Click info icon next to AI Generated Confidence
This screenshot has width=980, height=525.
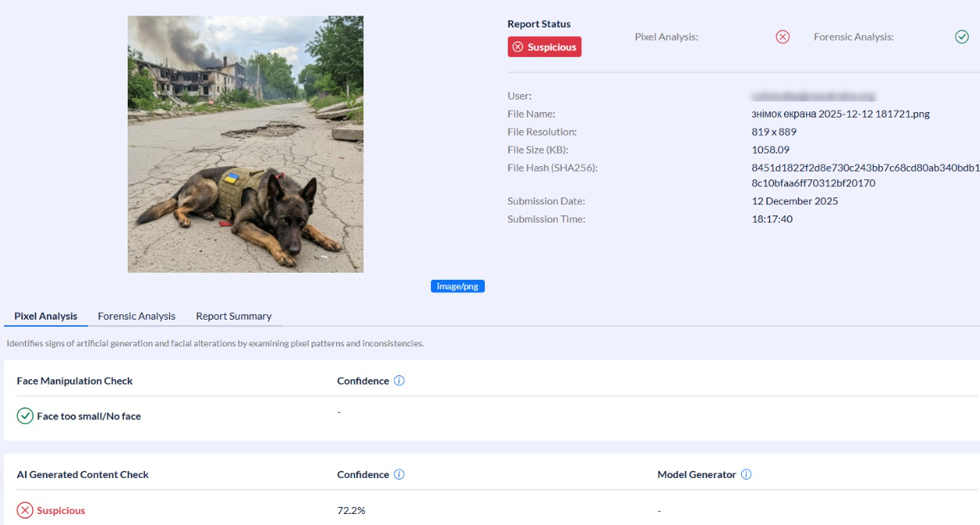pos(399,475)
